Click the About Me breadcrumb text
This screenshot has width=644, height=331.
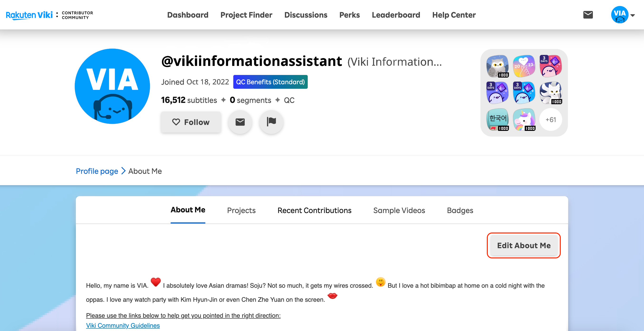(x=145, y=171)
